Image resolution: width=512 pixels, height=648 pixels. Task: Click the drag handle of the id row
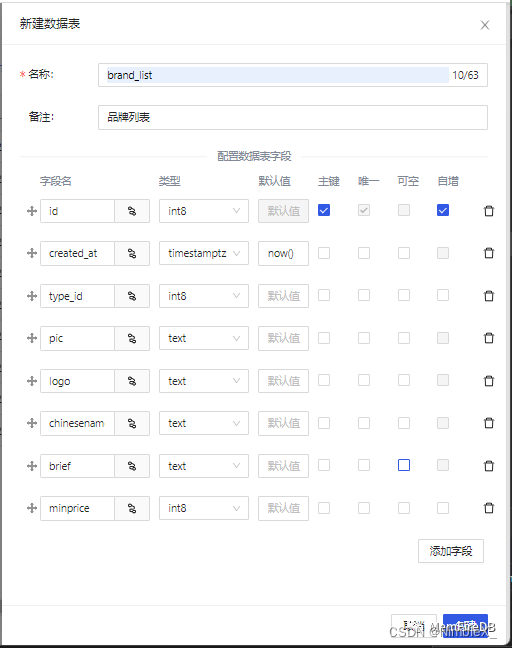click(32, 211)
